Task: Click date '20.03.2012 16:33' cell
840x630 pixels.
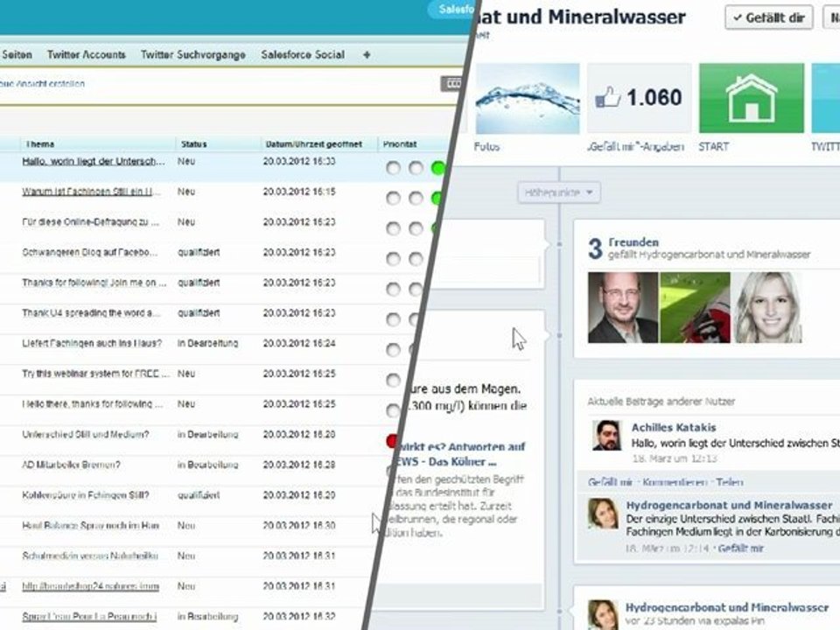Action: pos(299,161)
